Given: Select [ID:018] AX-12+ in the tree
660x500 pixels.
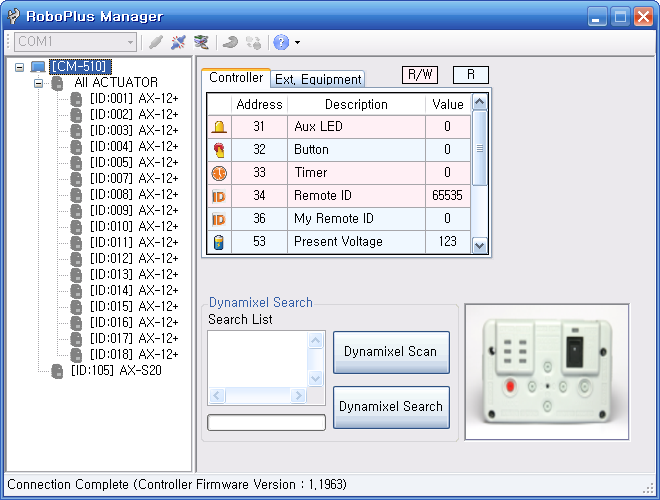Looking at the screenshot, I should click(x=134, y=354).
